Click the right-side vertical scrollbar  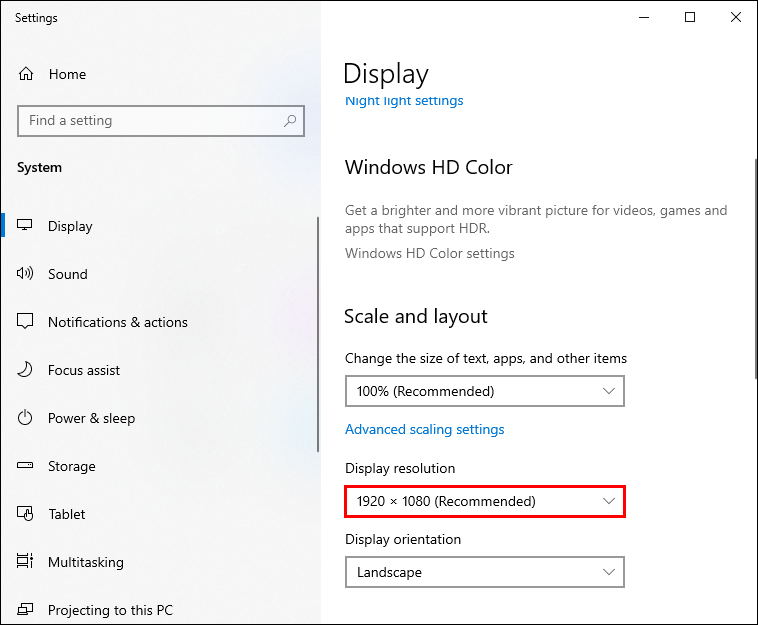point(755,268)
